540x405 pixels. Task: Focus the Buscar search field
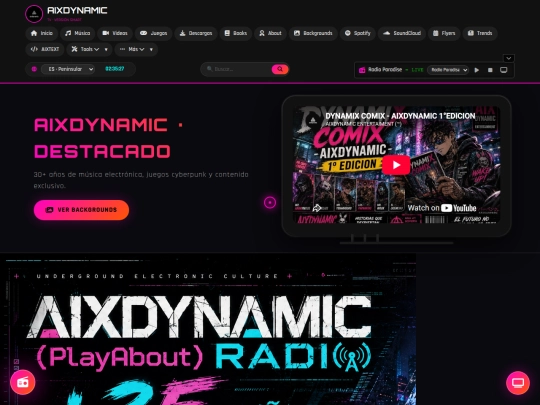[241, 69]
